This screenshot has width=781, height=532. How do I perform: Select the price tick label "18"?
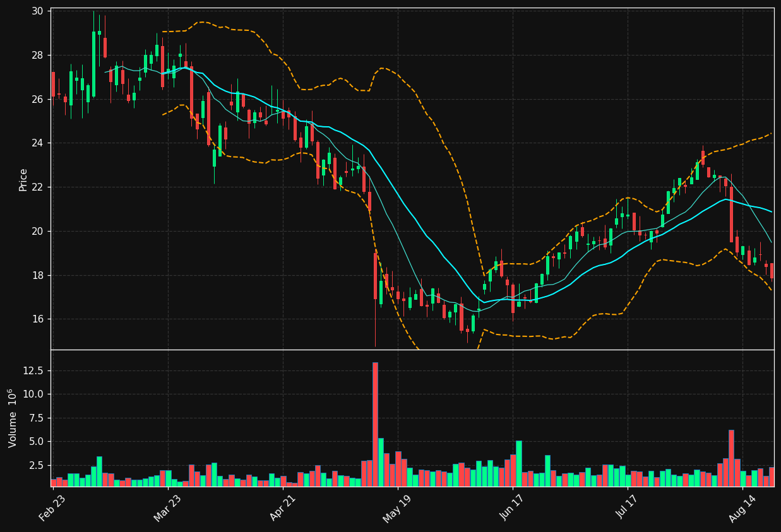point(37,275)
